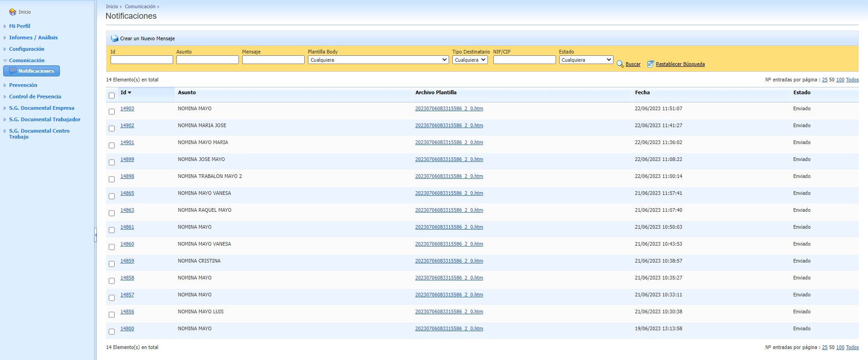The height and width of the screenshot is (360, 868).
Task: Select Notificaciones in the sidebar
Action: click(x=32, y=71)
